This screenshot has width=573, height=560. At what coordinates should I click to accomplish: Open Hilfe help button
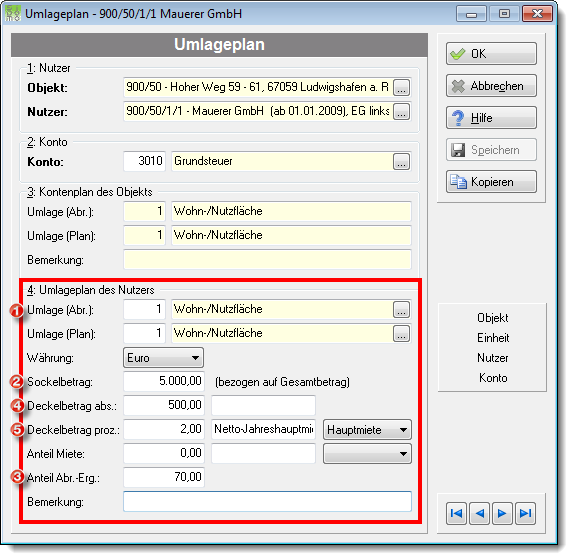(491, 118)
